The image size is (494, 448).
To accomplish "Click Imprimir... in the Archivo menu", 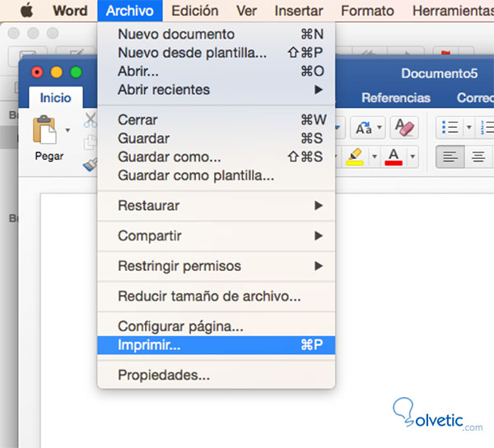I will (x=216, y=345).
